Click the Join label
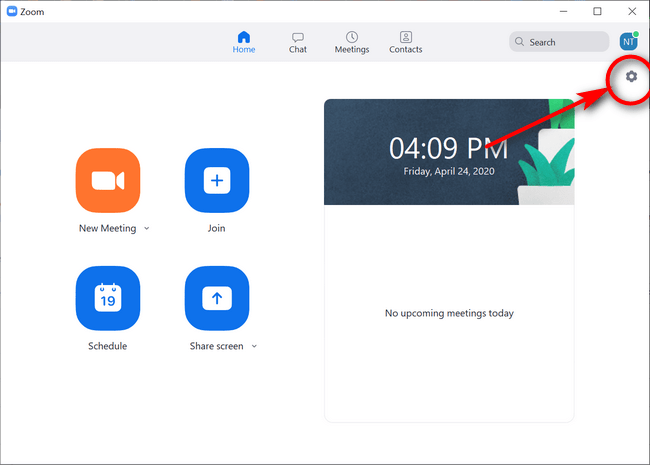Screen dimensions: 650x465 [x=216, y=228]
